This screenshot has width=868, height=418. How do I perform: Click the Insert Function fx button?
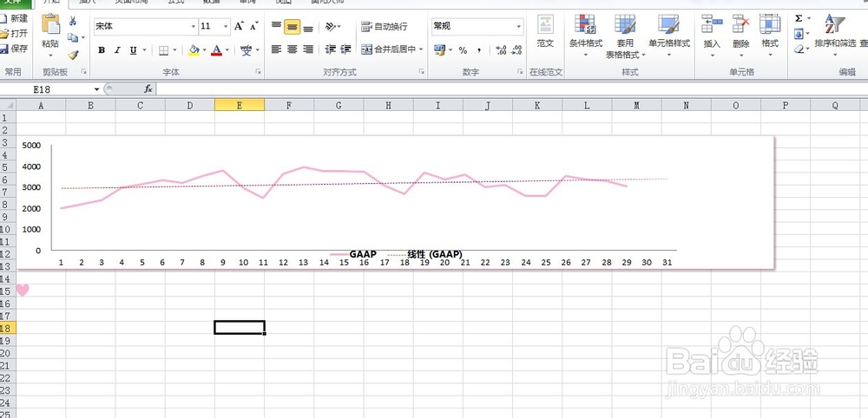pyautogui.click(x=148, y=89)
